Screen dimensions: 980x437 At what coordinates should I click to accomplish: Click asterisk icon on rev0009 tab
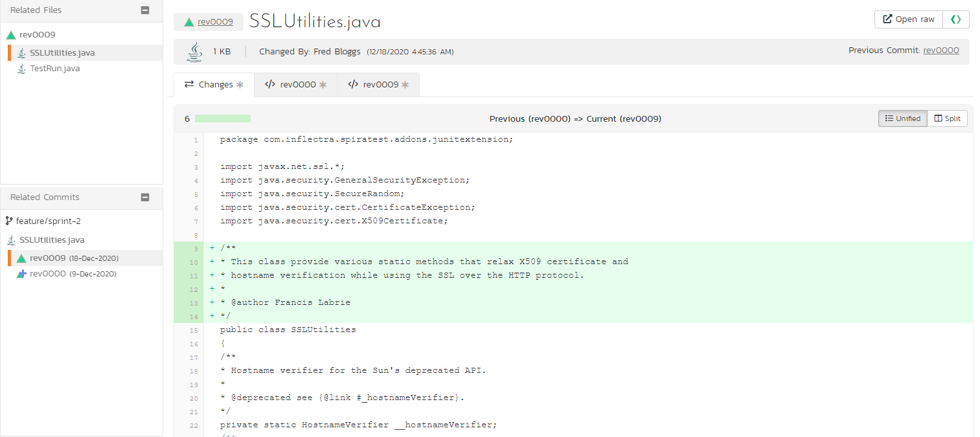[x=405, y=85]
